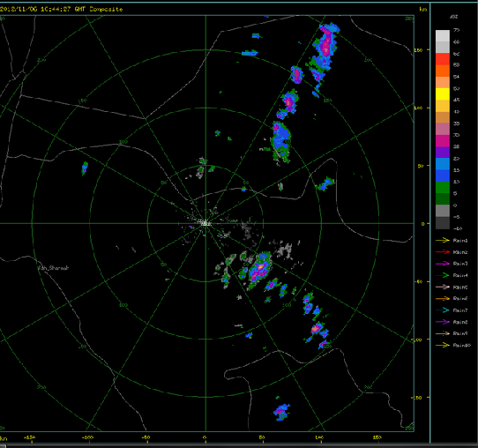The width and height of the screenshot is (478, 448).
Task: Click the yellow Rain1 arrow icon
Action: tap(443, 241)
